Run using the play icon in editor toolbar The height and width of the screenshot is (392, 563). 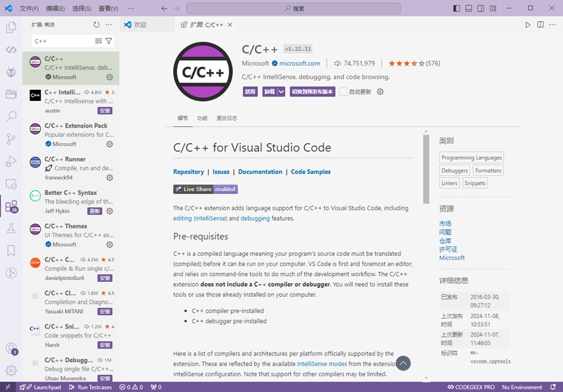(x=528, y=25)
